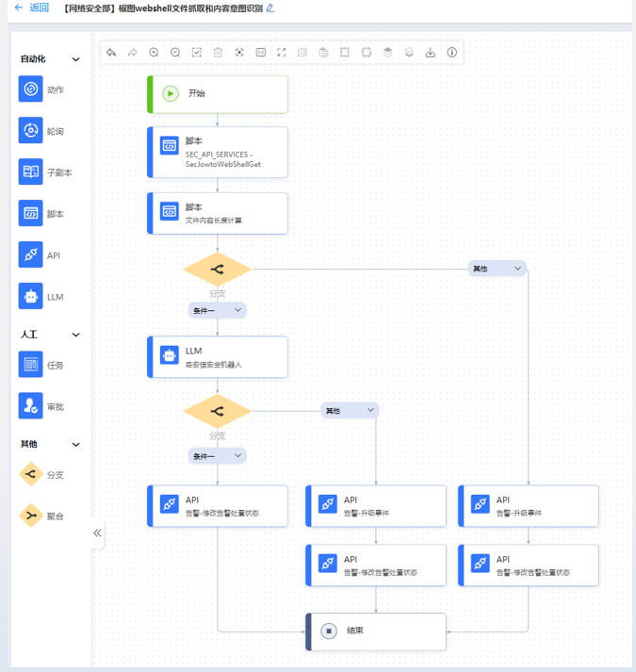Select the 轮询 polling component icon
The image size is (636, 672).
pos(31,131)
